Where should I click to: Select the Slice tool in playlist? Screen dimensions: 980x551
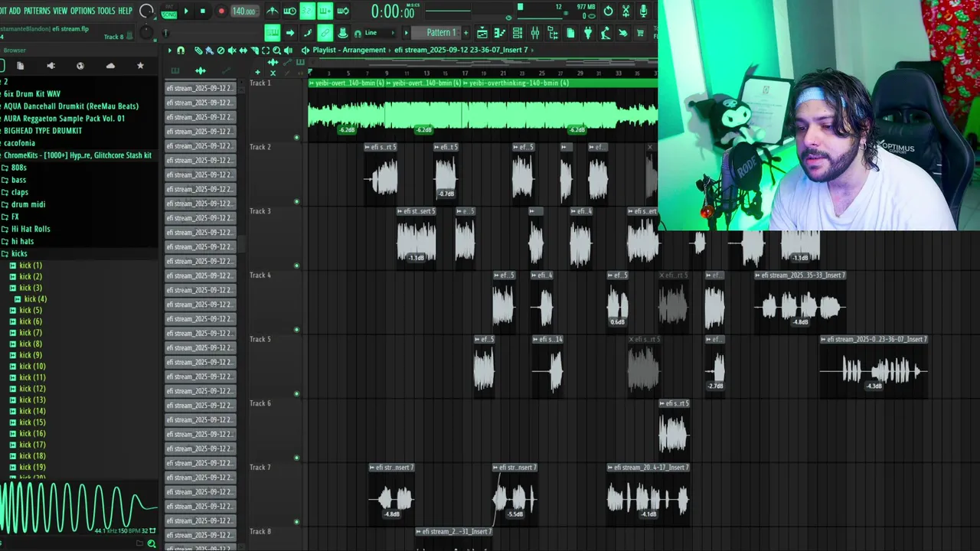point(254,50)
